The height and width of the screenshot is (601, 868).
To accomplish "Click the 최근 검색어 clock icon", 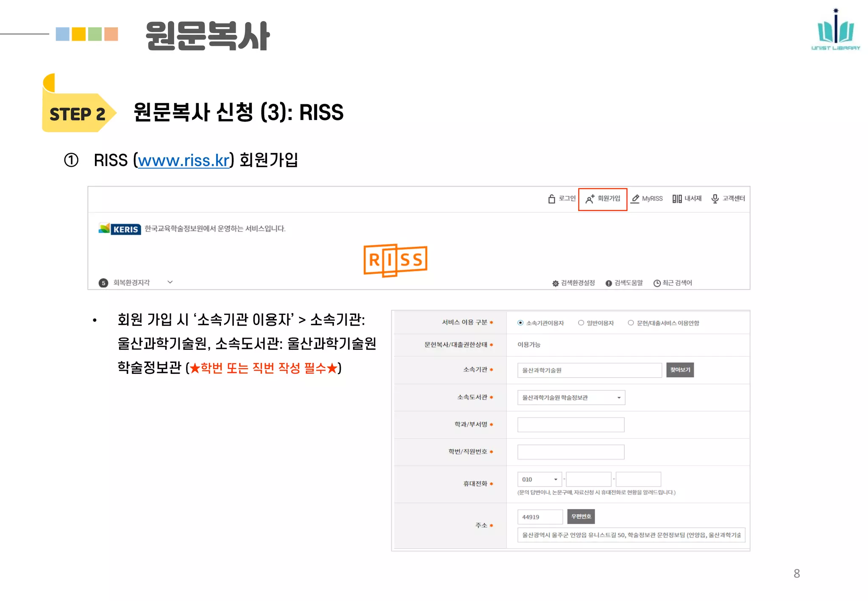I will coord(657,283).
